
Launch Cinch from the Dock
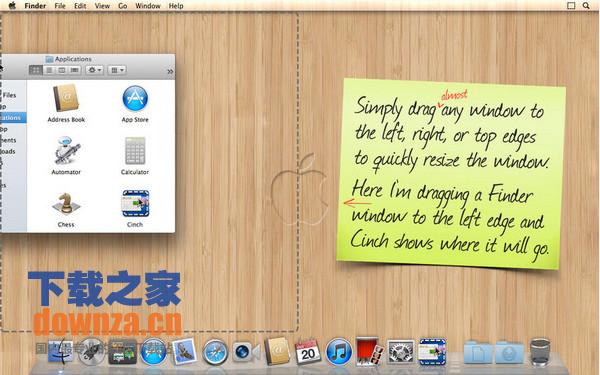pyautogui.click(x=432, y=352)
